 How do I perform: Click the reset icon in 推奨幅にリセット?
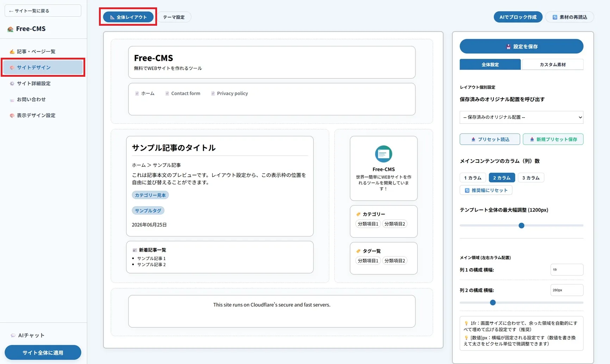coord(467,190)
